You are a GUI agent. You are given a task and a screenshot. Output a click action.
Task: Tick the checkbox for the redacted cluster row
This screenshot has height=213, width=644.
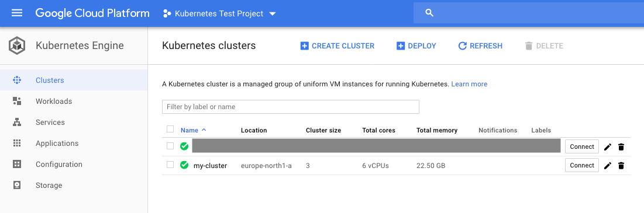(170, 146)
